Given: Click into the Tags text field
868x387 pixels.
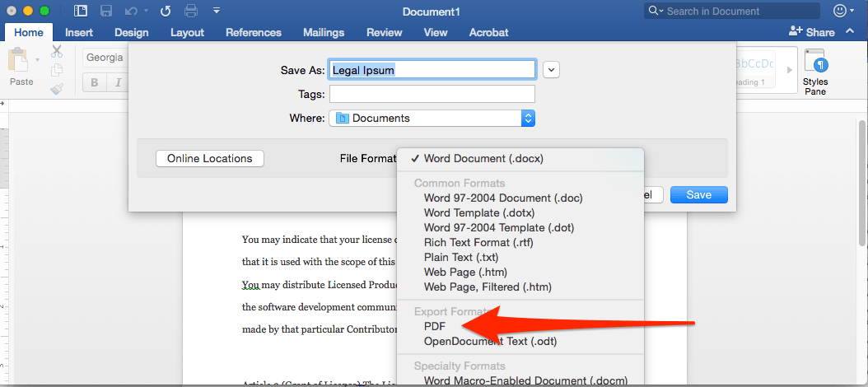Looking at the screenshot, I should coord(432,94).
